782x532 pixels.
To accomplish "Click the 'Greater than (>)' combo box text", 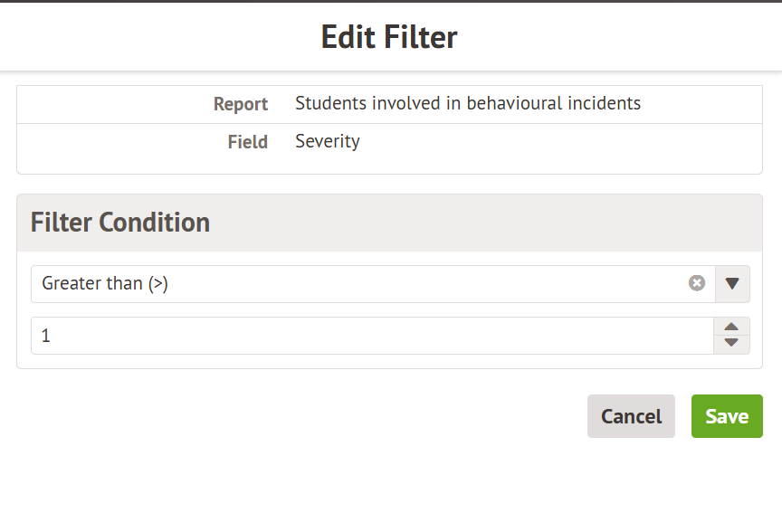I will (106, 283).
